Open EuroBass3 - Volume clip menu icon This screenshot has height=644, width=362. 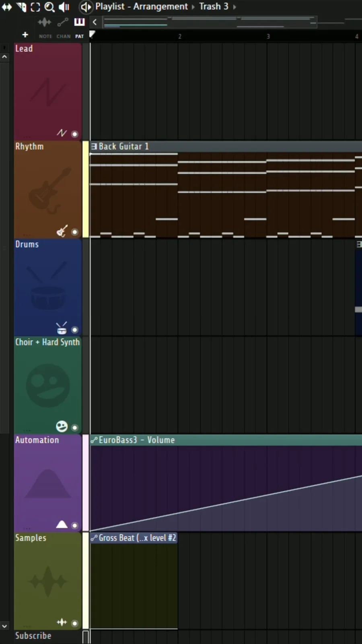pyautogui.click(x=94, y=440)
